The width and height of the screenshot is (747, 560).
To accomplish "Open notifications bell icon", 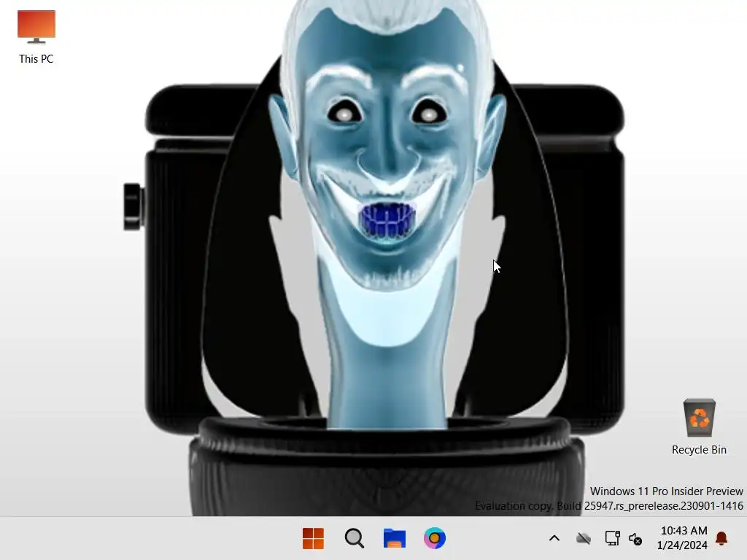I will [x=721, y=538].
